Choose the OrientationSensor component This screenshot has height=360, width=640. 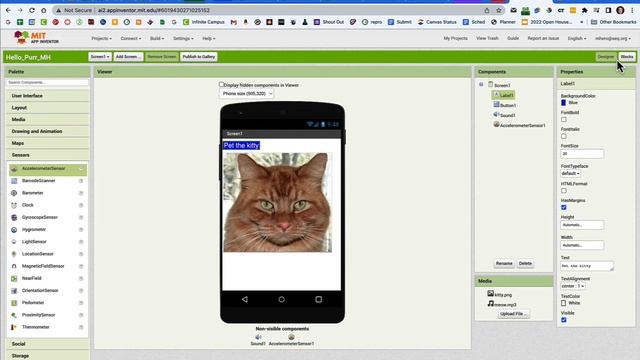point(40,291)
